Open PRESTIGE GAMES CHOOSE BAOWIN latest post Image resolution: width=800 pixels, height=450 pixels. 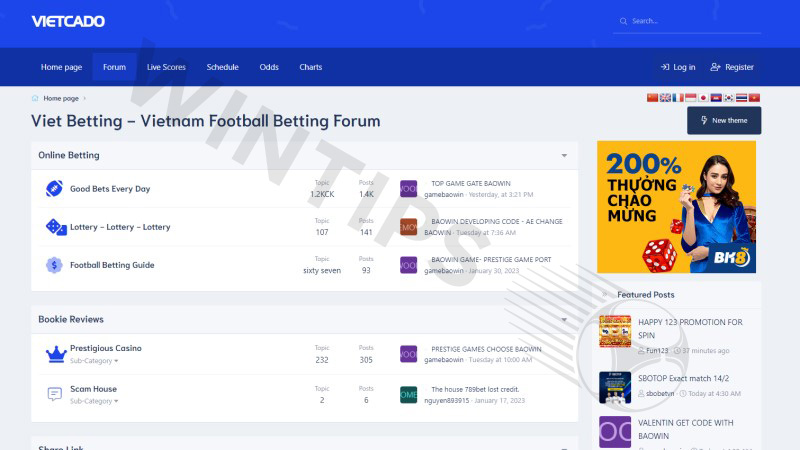[486, 349]
